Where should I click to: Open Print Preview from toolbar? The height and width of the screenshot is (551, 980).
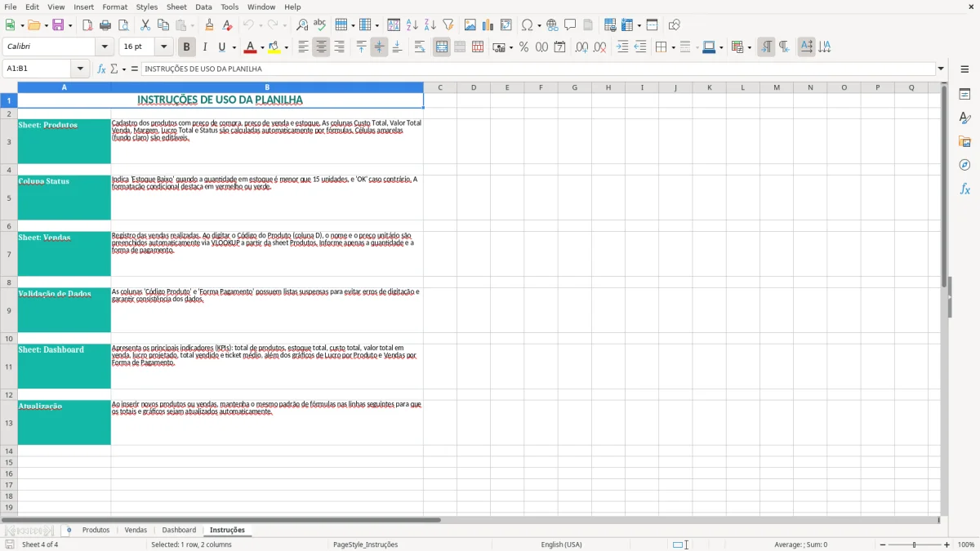123,25
